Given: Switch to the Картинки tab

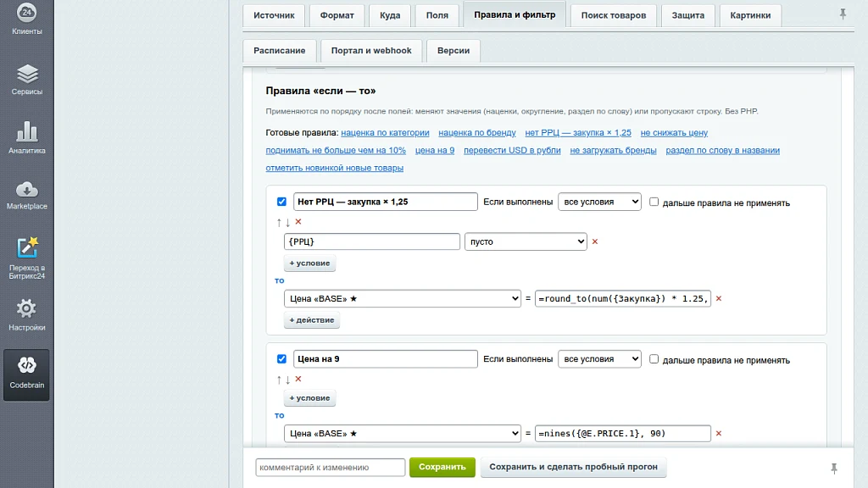Looking at the screenshot, I should coord(750,15).
